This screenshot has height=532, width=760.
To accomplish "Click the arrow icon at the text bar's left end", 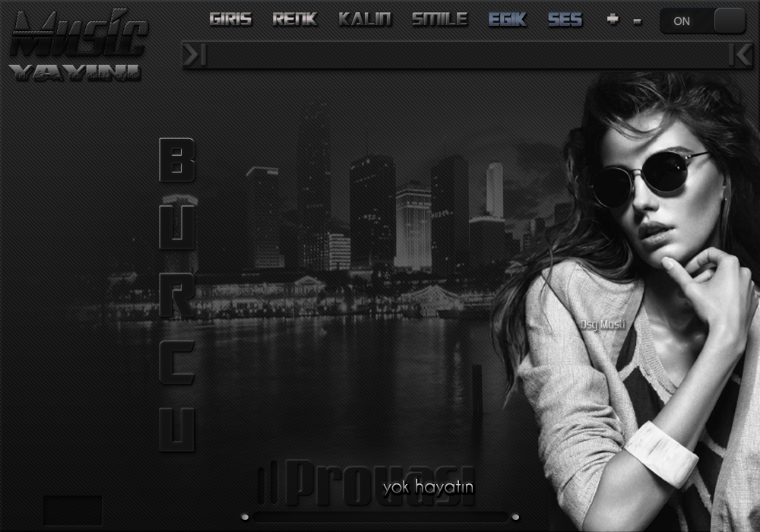I will [x=195, y=55].
